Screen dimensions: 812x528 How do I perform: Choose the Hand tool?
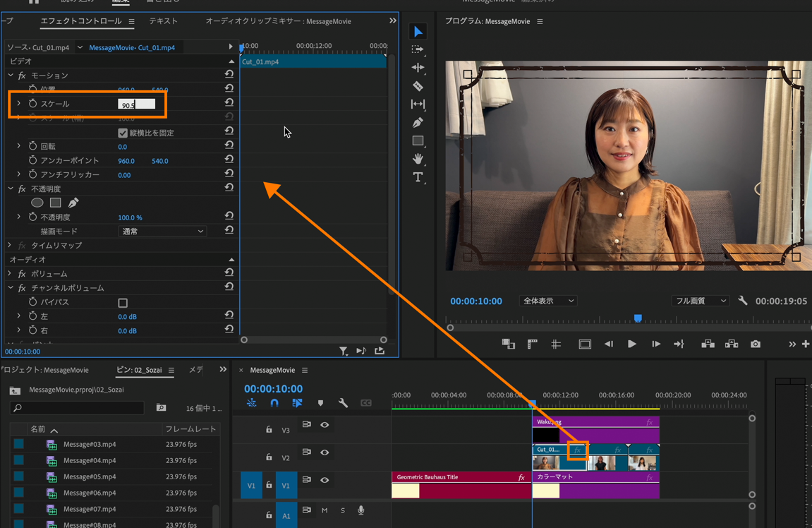click(x=418, y=159)
